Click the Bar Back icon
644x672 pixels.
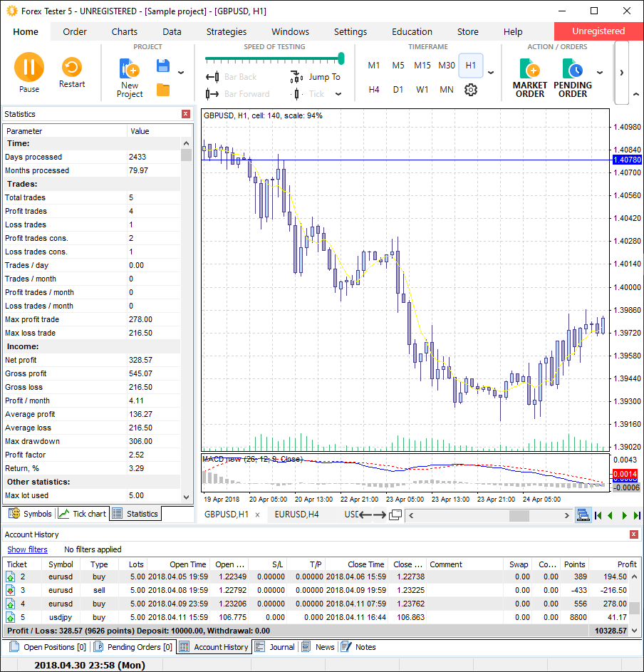(x=212, y=77)
